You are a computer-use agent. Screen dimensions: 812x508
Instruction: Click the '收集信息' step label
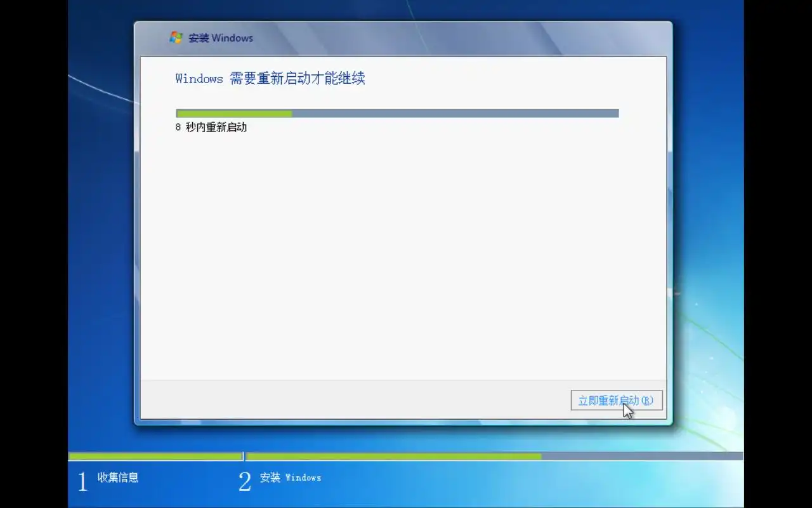click(x=118, y=478)
